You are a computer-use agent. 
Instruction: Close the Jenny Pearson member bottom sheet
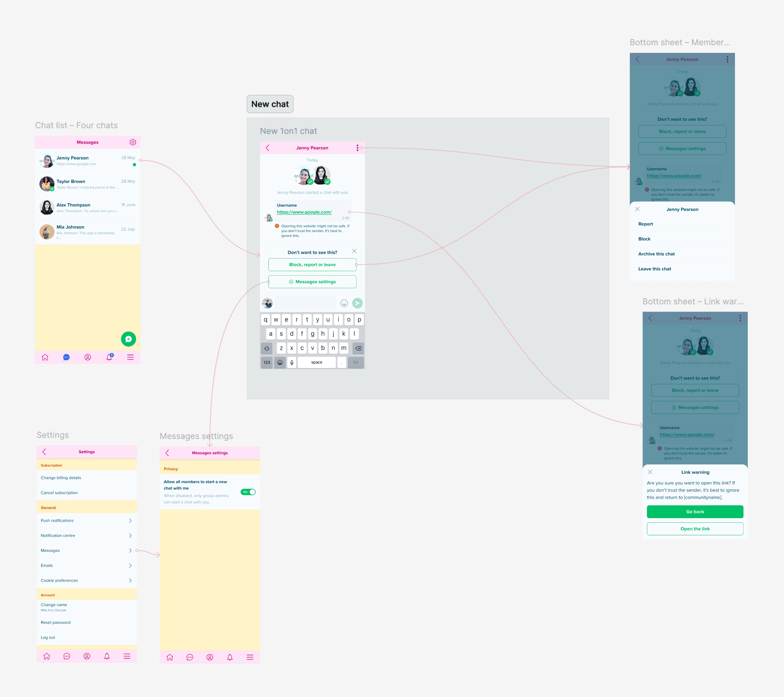coord(638,209)
